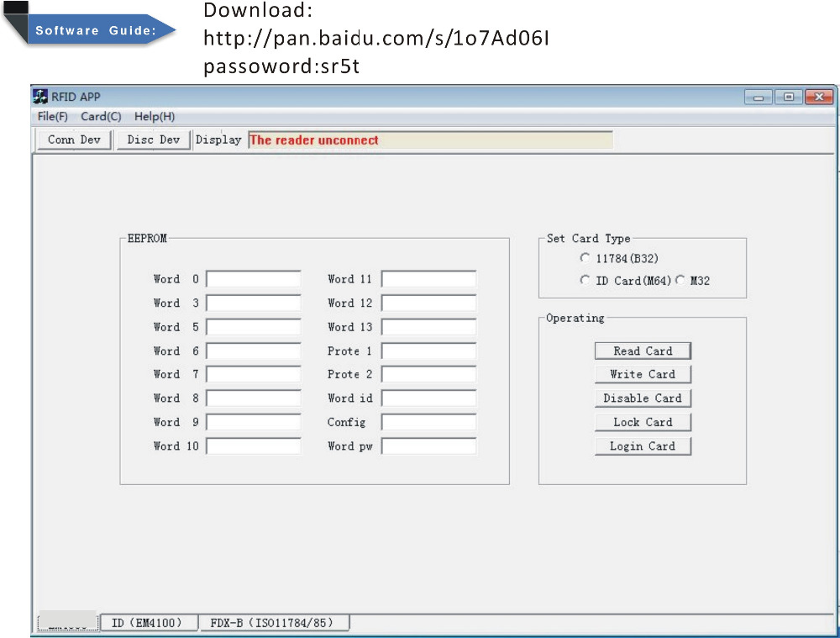
Task: Switch to the ID (EM4100) tab
Action: click(x=147, y=623)
